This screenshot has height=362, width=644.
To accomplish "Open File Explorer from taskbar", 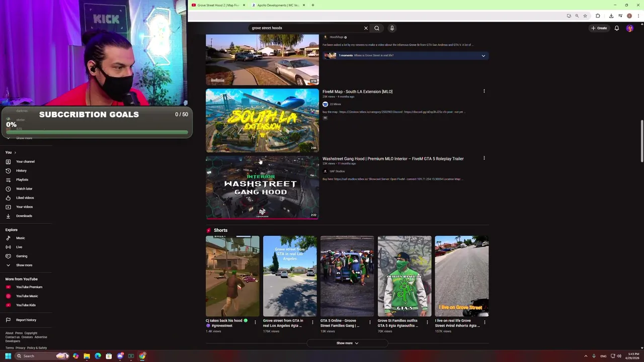I will pyautogui.click(x=87, y=356).
